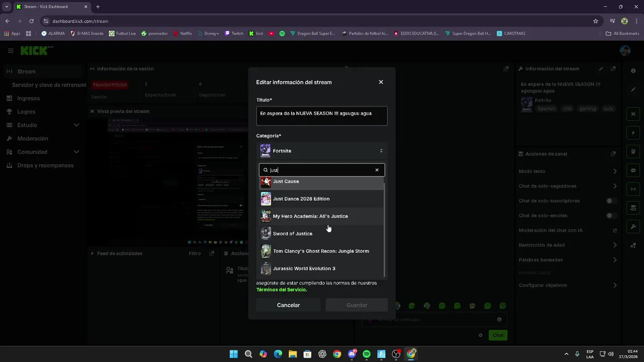Image resolution: width=644 pixels, height=362 pixels.
Task: Click the Título text field
Action: 322,116
